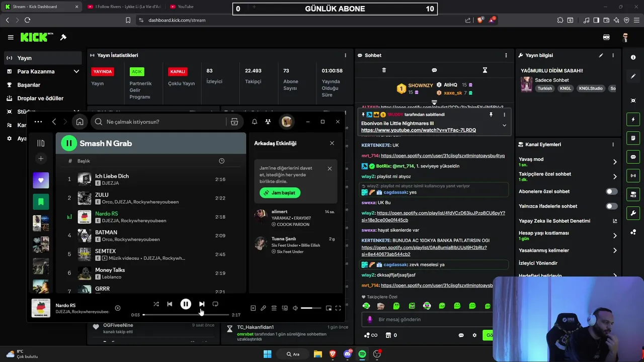The height and width of the screenshot is (362, 644).
Task: Open File Explorer from the taskbar
Action: (x=318, y=354)
